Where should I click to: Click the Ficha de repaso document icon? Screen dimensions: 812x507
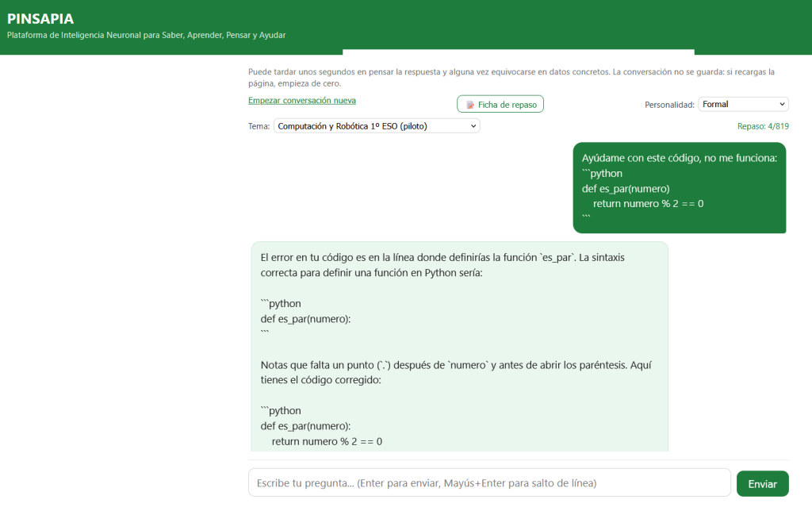coord(470,105)
